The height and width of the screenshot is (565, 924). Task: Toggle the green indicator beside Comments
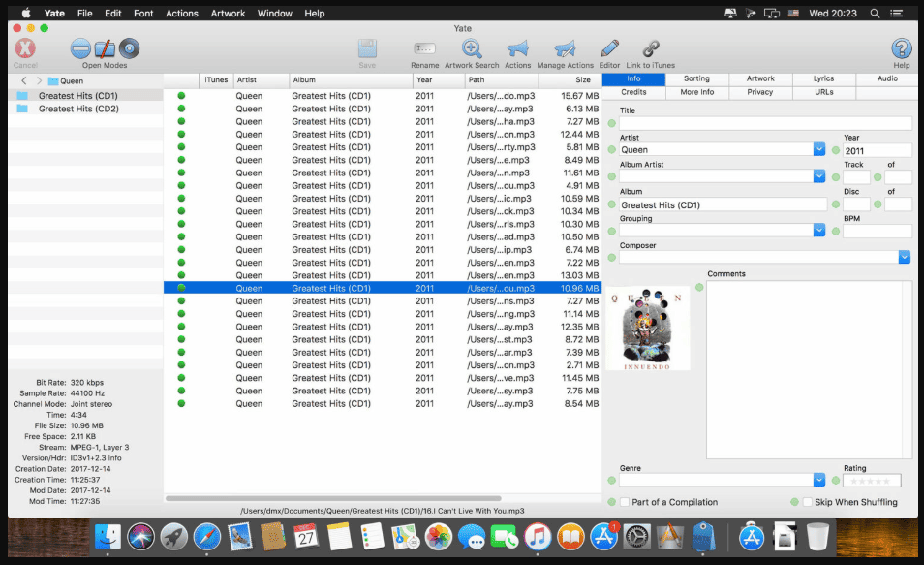click(x=699, y=287)
